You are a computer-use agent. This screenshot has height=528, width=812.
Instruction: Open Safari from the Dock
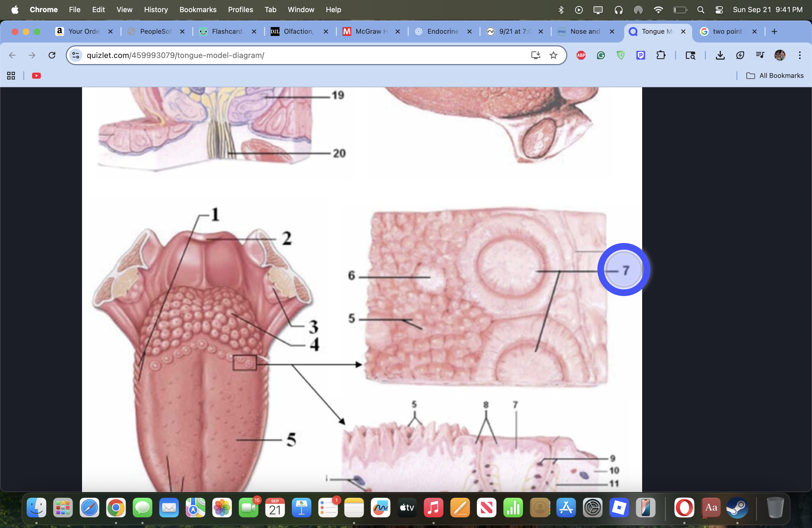89,507
